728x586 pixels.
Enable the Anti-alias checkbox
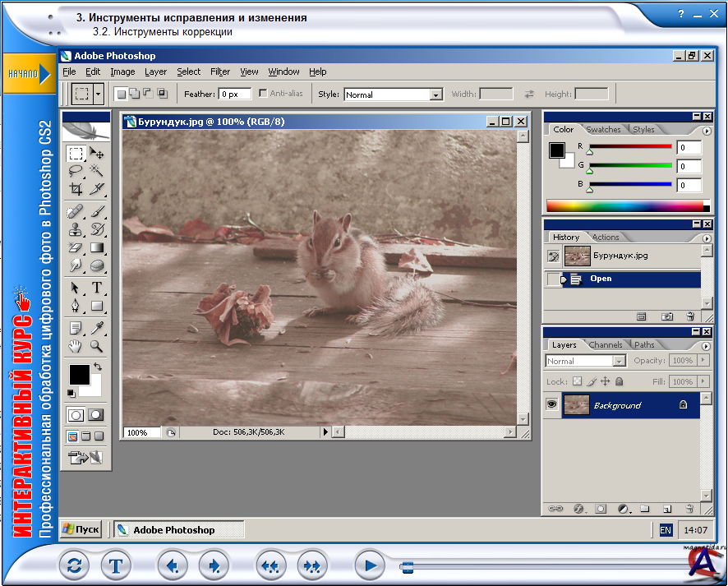pyautogui.click(x=263, y=94)
